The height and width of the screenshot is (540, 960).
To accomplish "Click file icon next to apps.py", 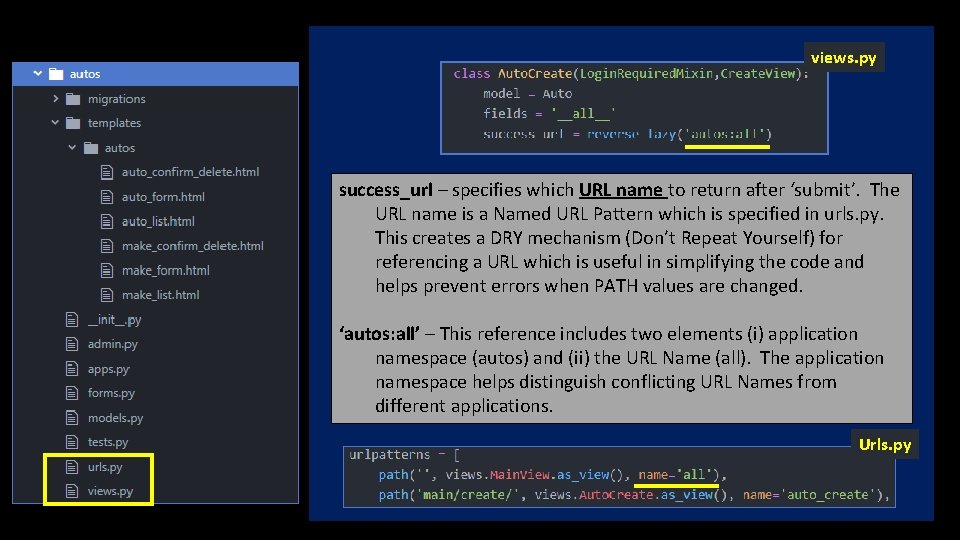I will click(72, 368).
